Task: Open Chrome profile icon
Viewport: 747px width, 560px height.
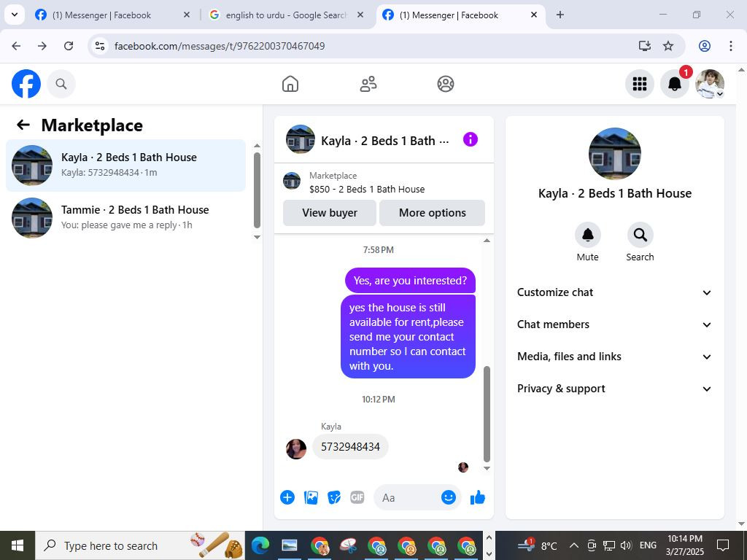Action: [705, 46]
